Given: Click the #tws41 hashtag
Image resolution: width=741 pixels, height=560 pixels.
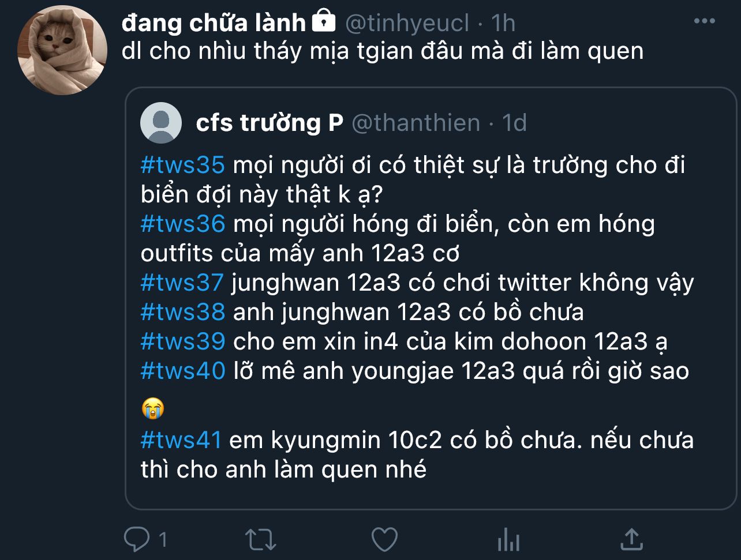Looking at the screenshot, I should (x=181, y=441).
